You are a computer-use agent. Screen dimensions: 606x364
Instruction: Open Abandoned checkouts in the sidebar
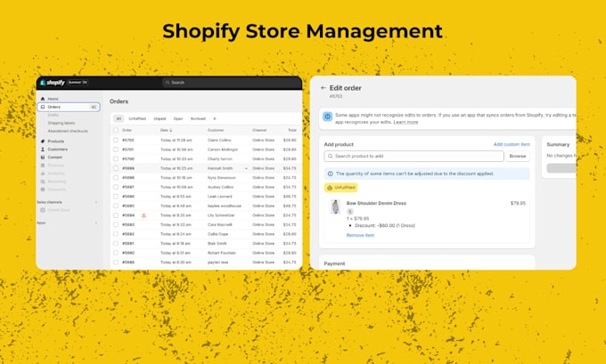(x=68, y=131)
